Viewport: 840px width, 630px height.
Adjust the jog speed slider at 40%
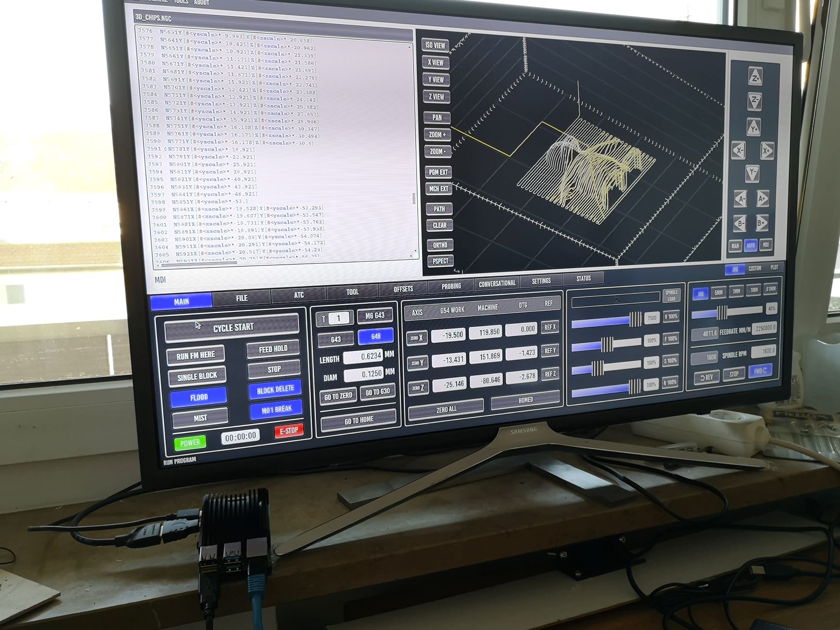(x=727, y=311)
